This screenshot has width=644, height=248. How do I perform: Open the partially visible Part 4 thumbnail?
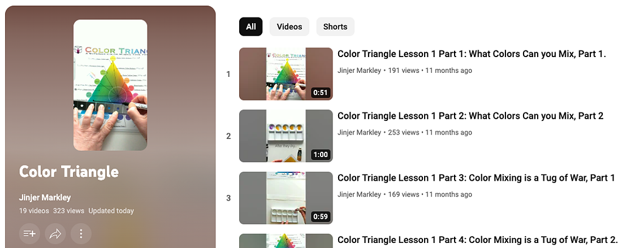click(286, 241)
